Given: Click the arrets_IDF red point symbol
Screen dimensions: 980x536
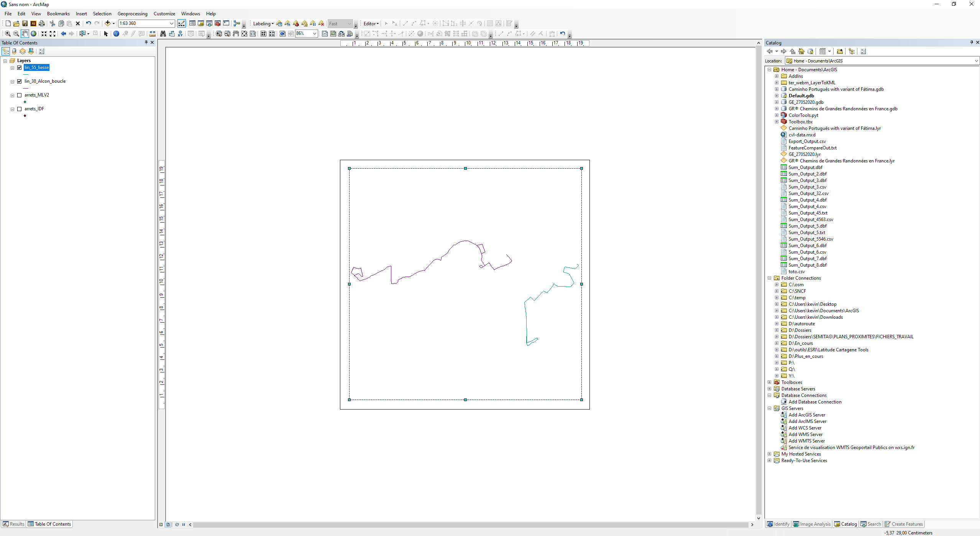Looking at the screenshot, I should 25,116.
